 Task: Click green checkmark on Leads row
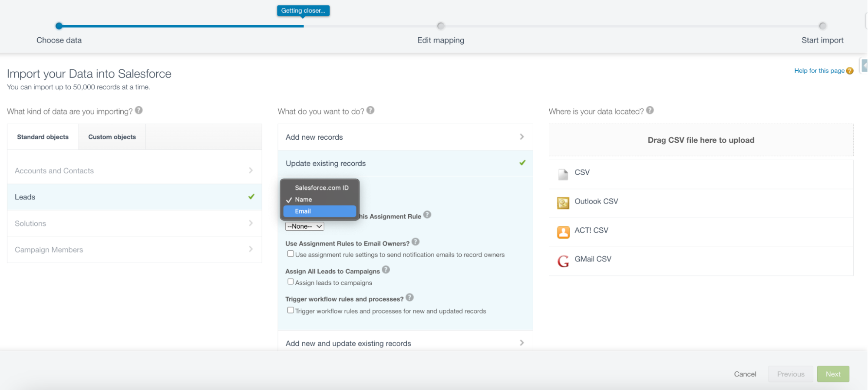click(x=251, y=197)
